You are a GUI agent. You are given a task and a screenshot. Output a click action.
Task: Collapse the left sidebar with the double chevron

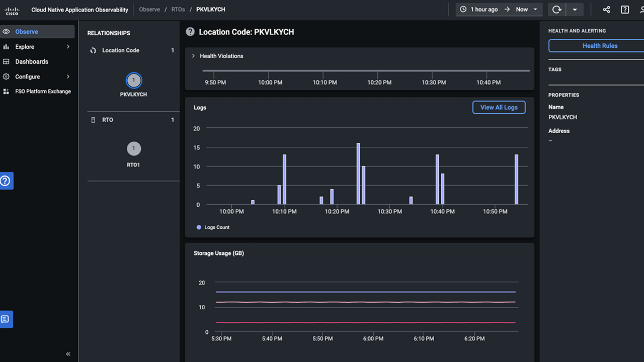68,353
